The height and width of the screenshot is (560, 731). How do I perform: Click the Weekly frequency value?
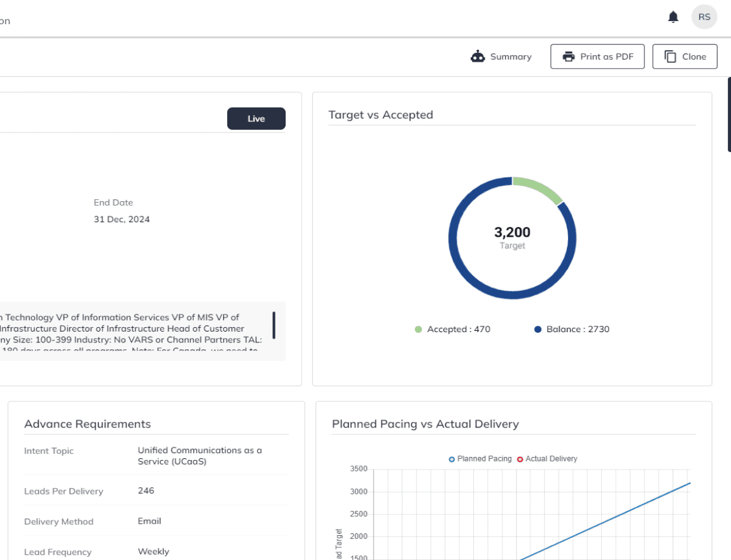(x=153, y=551)
